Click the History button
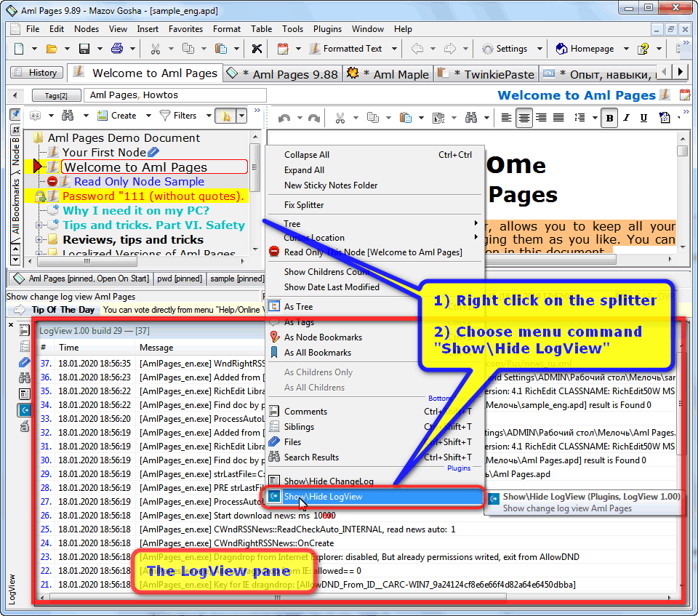 tap(36, 73)
